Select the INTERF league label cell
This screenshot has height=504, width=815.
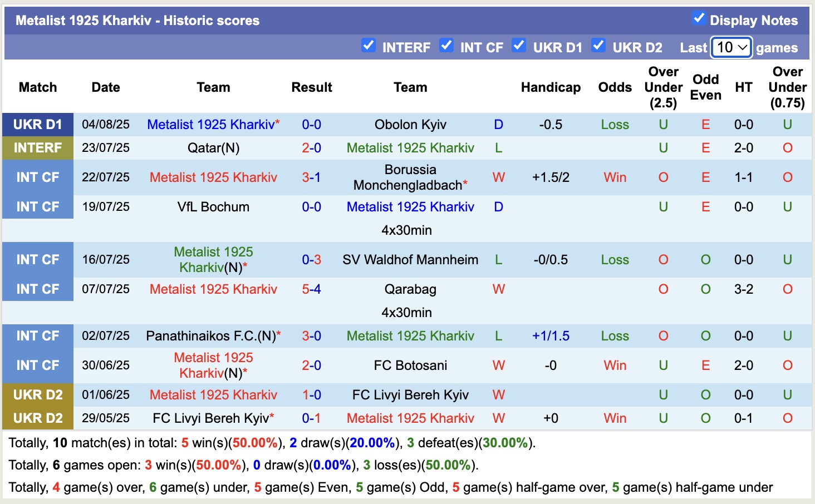click(x=38, y=148)
